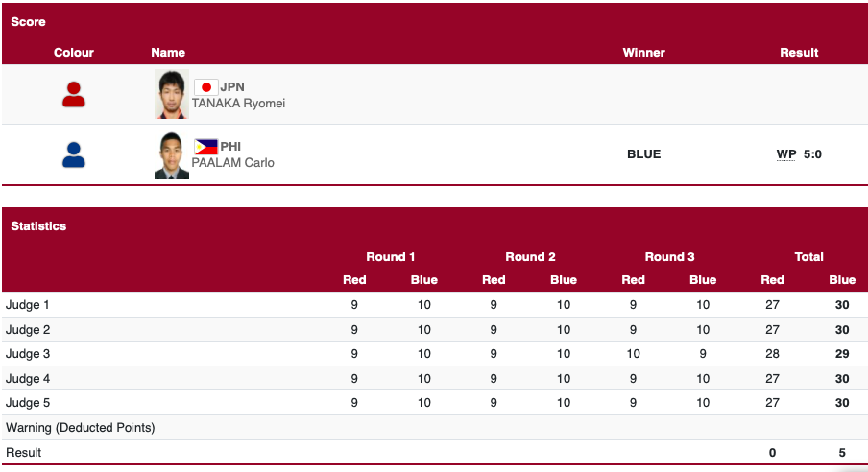Click the Judge 5 row label
The width and height of the screenshot is (868, 472).
click(28, 403)
